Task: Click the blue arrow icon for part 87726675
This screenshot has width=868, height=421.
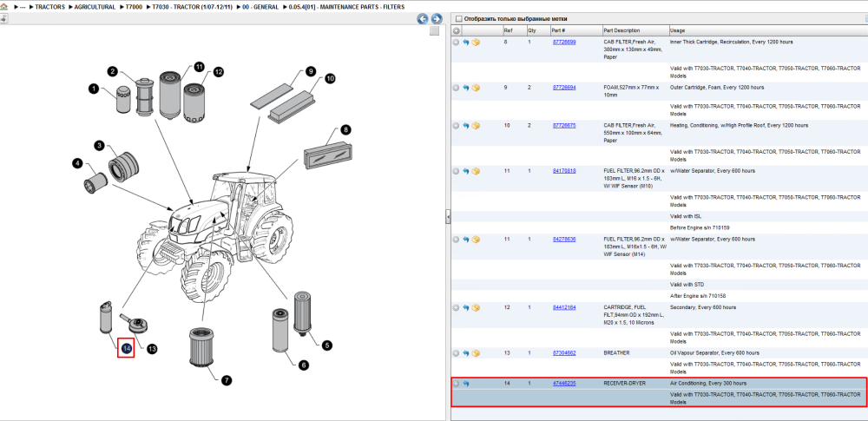Action: 465,126
